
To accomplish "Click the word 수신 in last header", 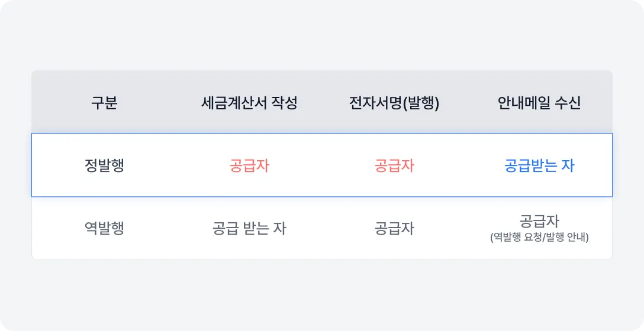I will pos(569,103).
